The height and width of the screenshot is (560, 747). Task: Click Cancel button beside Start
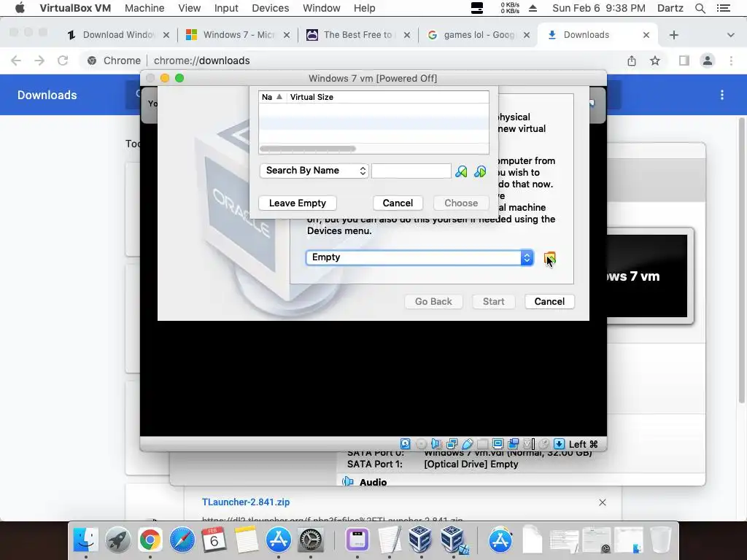[x=549, y=301]
